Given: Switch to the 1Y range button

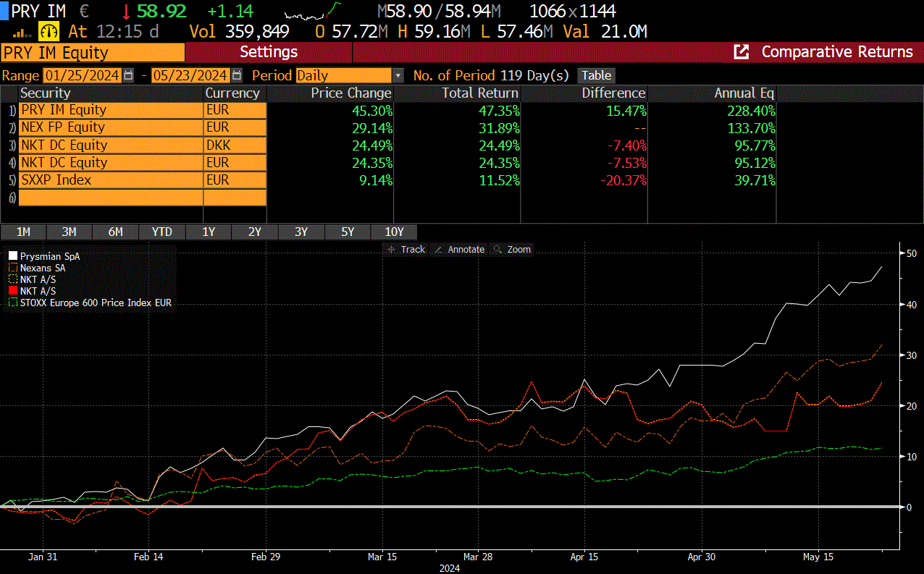Looking at the screenshot, I should coord(209,232).
